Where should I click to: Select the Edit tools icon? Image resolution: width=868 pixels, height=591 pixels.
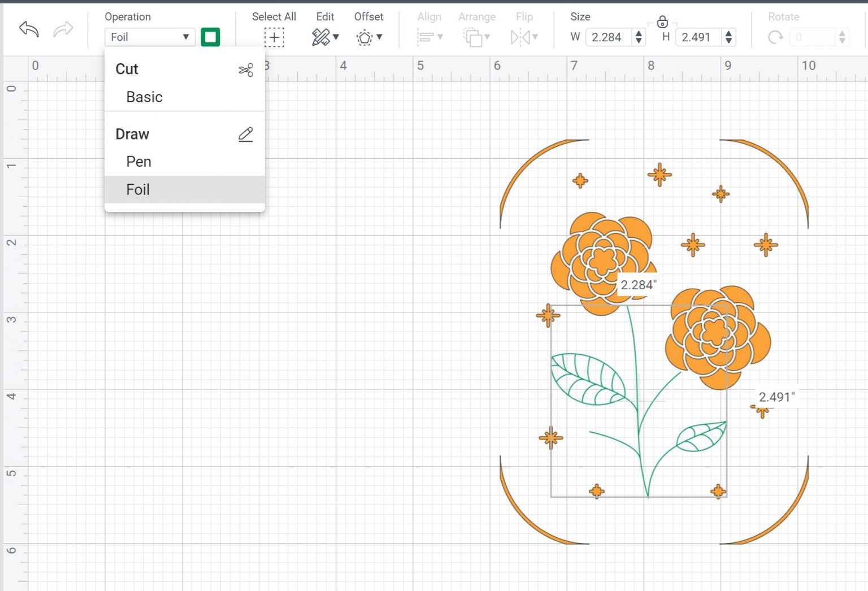320,36
